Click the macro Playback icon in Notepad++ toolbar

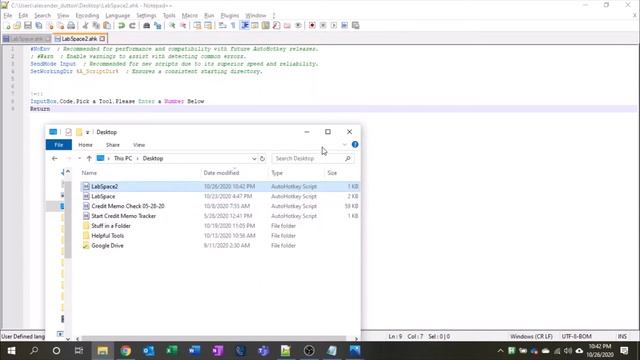click(x=334, y=26)
